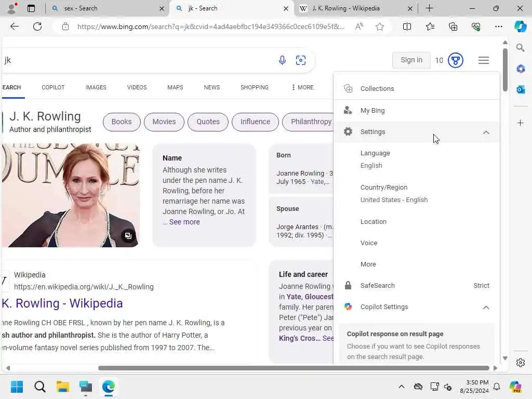Viewport: 532px width, 399px height.
Task: Open 'K. Rowling - Wikipedia' result link
Action: coord(62,303)
